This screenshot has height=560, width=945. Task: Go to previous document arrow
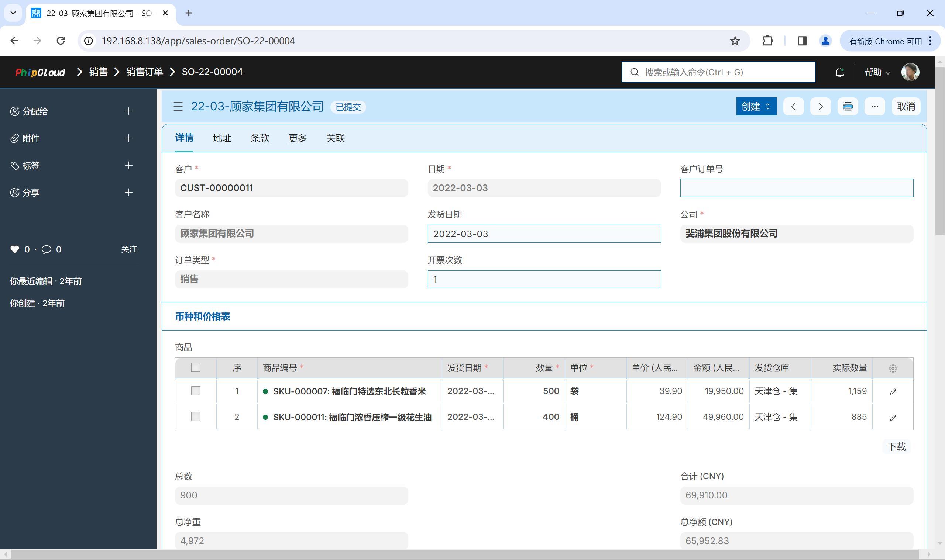pos(793,107)
